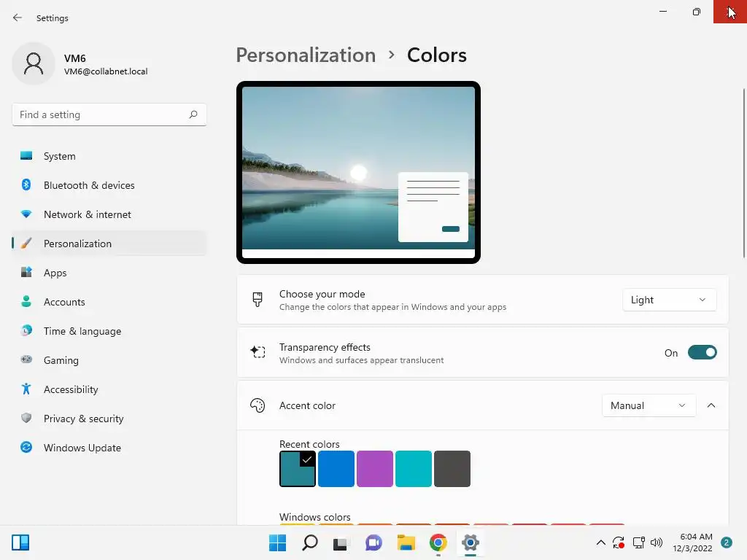Click the Gaming controller icon
Screen dimensions: 747x560
point(26,359)
